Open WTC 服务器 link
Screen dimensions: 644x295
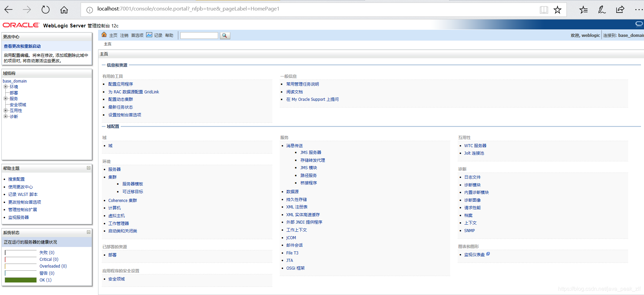point(475,145)
